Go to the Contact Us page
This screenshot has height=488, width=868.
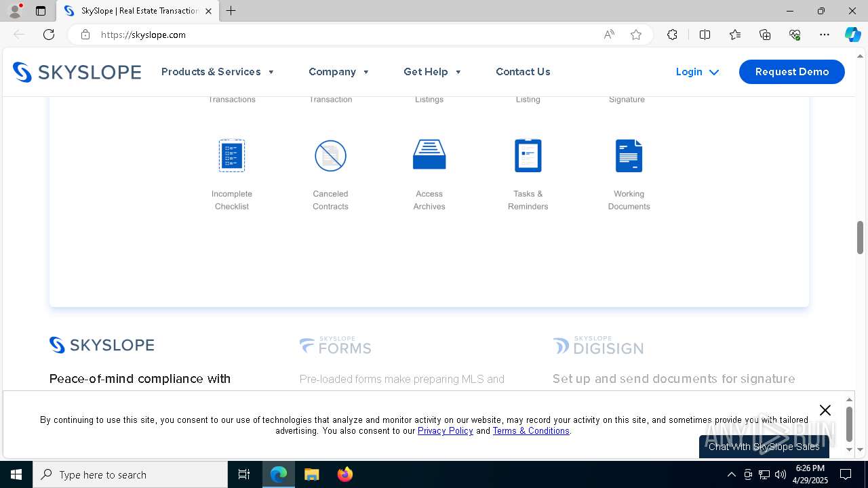[x=523, y=72]
